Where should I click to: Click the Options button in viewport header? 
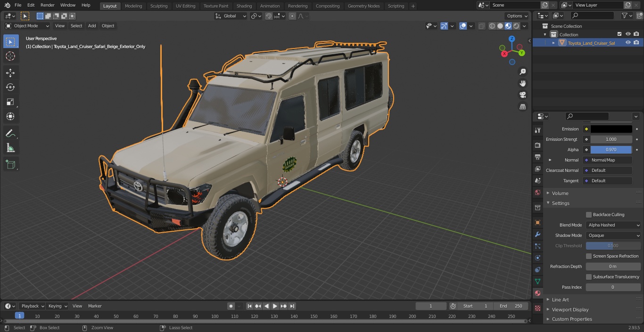517,16
